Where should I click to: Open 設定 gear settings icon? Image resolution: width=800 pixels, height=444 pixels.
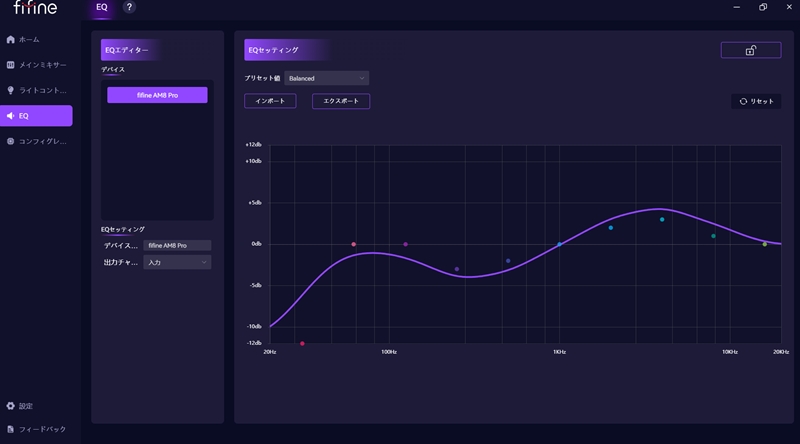coord(10,406)
